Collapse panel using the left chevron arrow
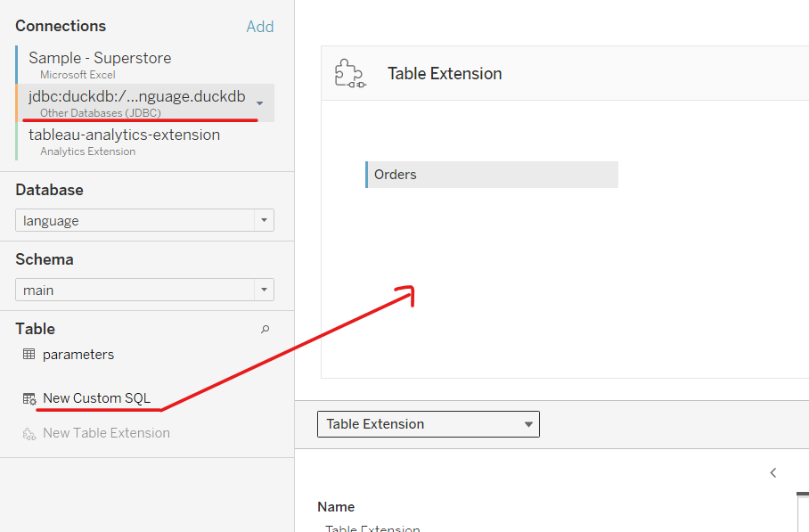809x532 pixels. [773, 473]
